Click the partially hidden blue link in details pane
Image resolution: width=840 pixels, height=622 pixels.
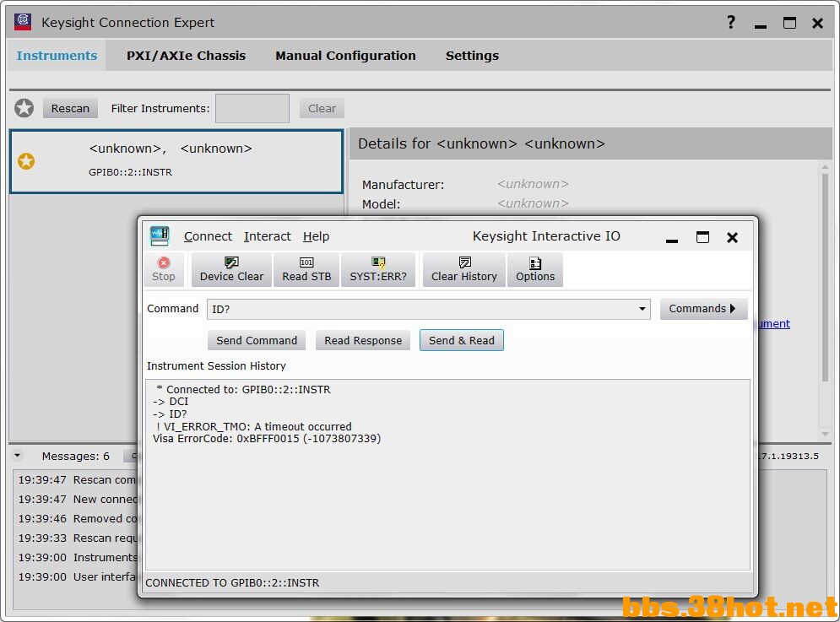pos(774,323)
